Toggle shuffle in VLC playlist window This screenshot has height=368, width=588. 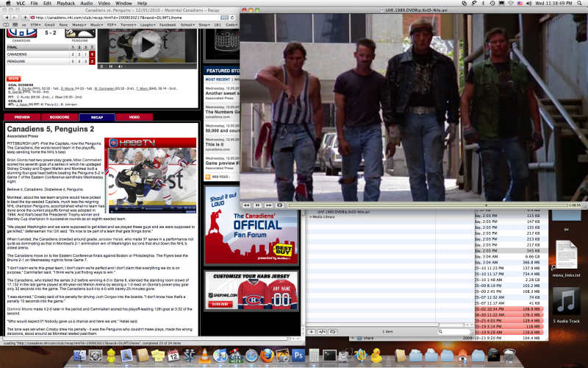(322, 332)
